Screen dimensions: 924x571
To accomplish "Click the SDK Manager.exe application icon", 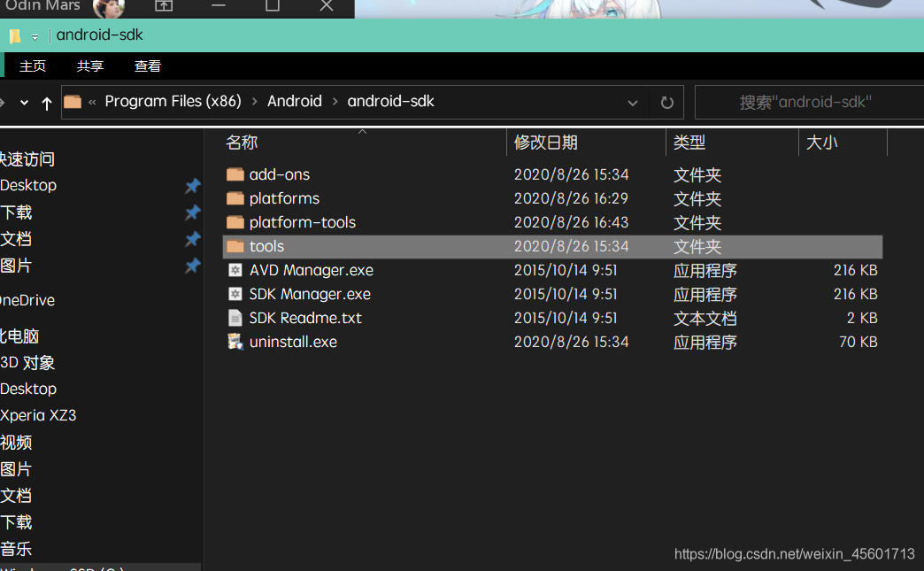I will (x=235, y=294).
